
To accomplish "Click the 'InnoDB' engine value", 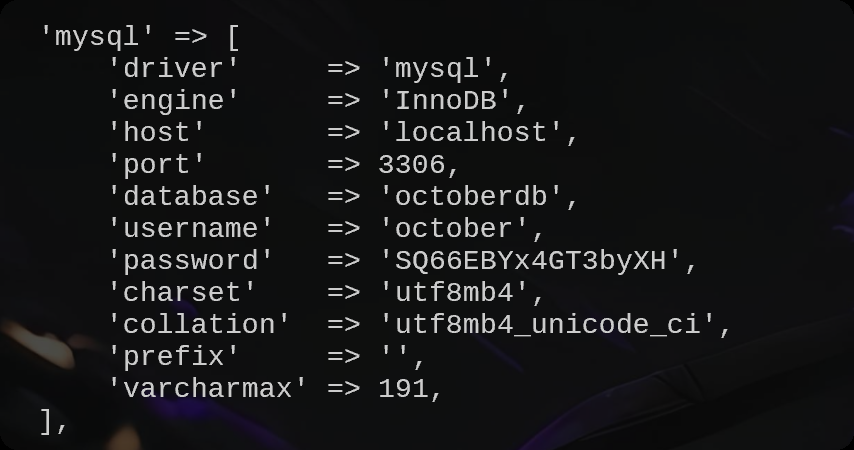I will coord(453,101).
